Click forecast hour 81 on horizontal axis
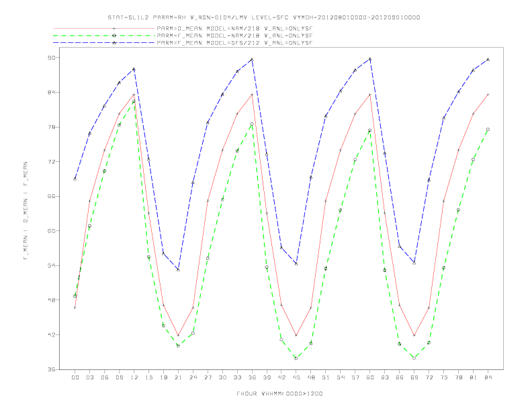The width and height of the screenshot is (532, 411). (474, 377)
